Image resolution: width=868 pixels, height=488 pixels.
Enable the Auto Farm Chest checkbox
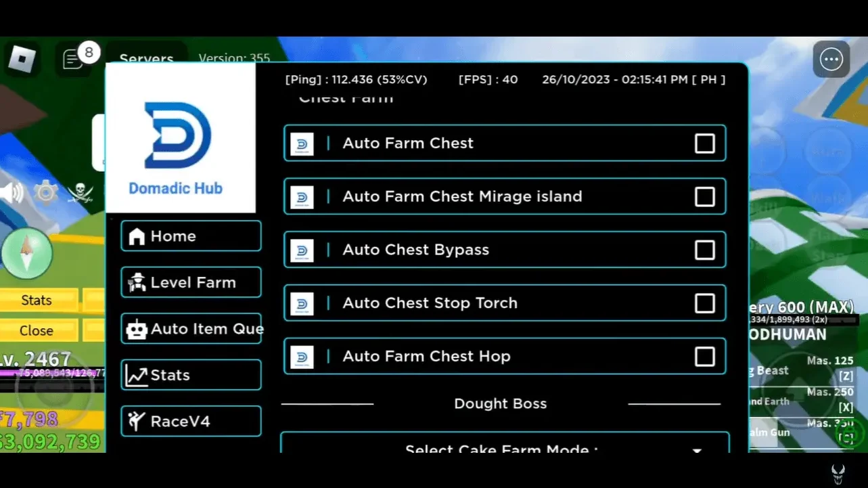[704, 143]
